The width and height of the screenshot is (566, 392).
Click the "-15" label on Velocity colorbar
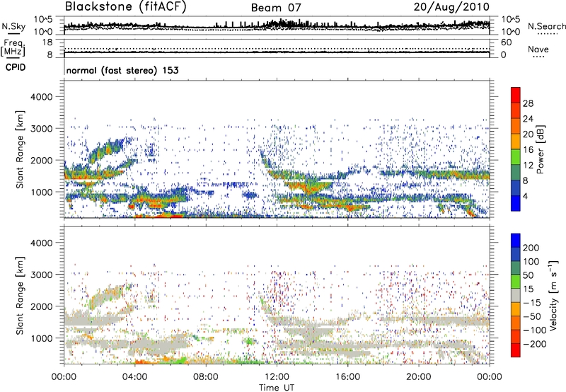(x=532, y=302)
